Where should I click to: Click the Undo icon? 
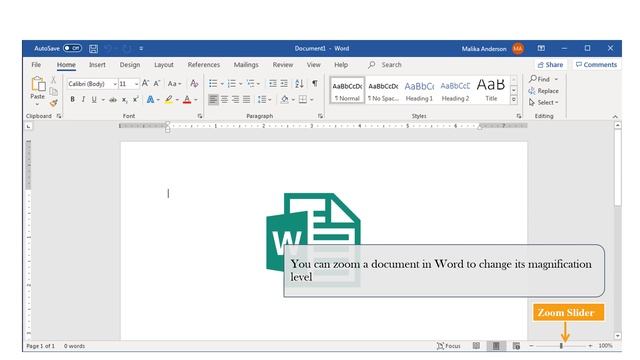pyautogui.click(x=108, y=49)
